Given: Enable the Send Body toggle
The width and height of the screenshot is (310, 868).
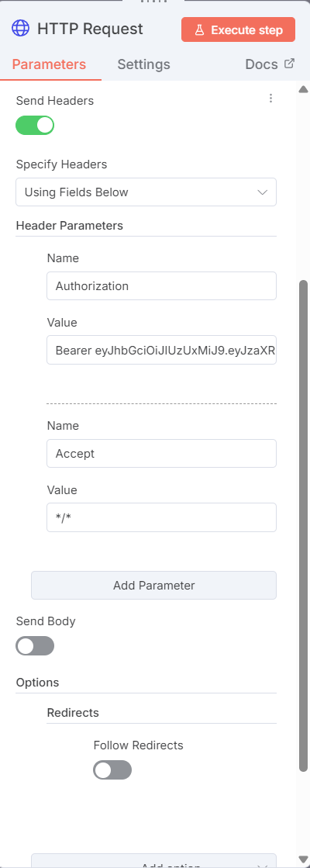Looking at the screenshot, I should click(x=35, y=645).
